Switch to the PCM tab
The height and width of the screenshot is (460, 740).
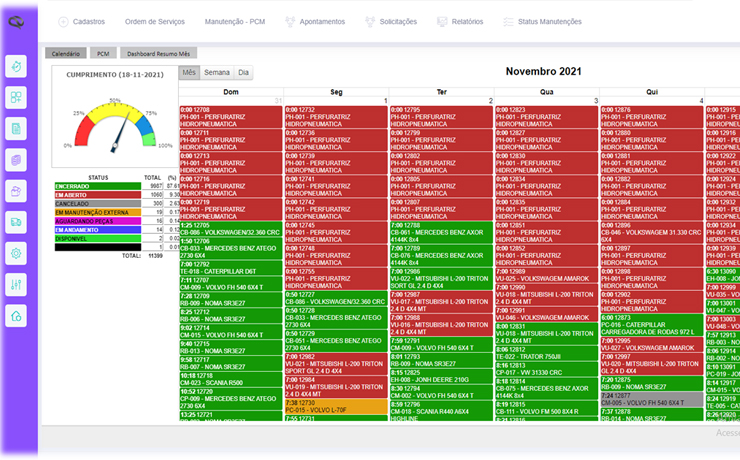pos(102,53)
